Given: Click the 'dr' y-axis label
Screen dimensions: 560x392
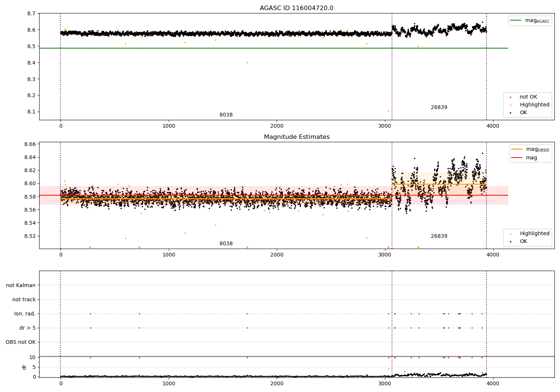Looking at the screenshot, I should pyautogui.click(x=24, y=367).
